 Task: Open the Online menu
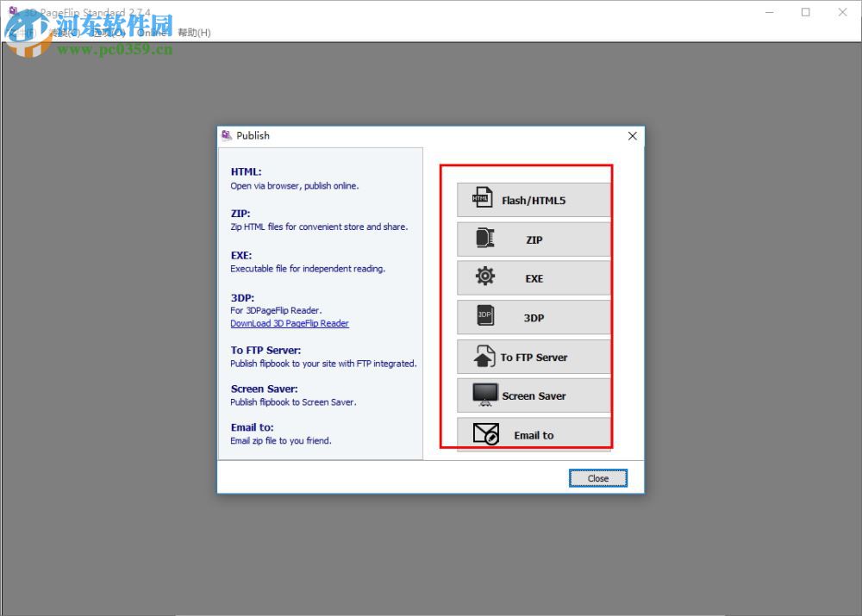[x=152, y=33]
